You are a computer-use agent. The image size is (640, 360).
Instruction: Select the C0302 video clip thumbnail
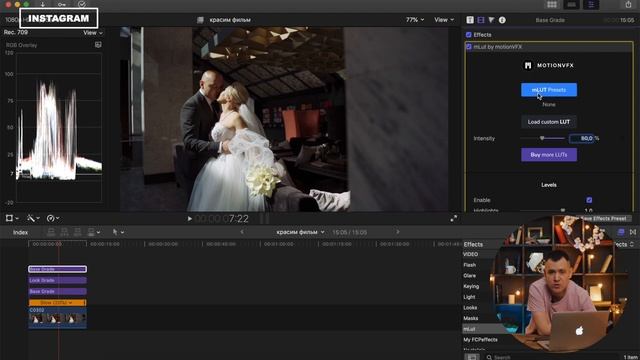[x=58, y=318]
